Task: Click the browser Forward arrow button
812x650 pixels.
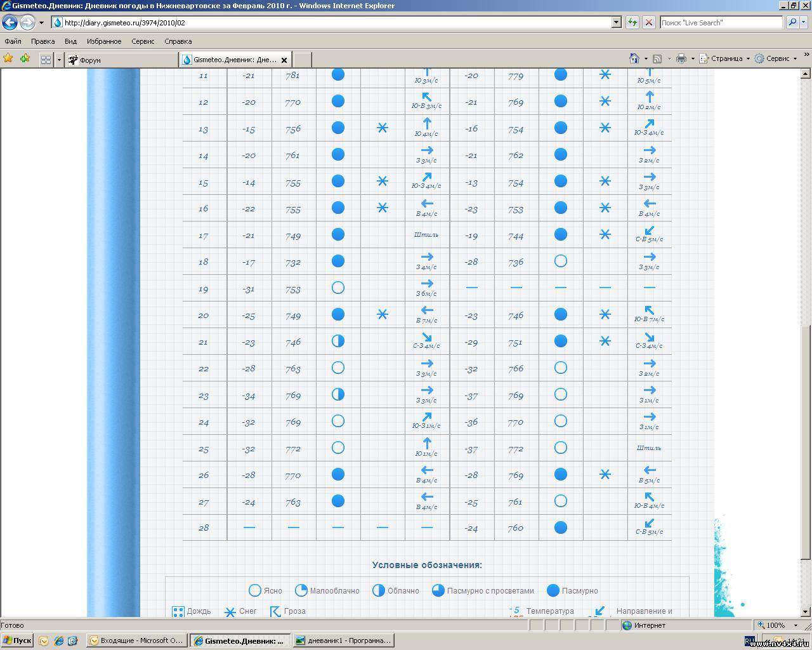Action: coord(27,23)
